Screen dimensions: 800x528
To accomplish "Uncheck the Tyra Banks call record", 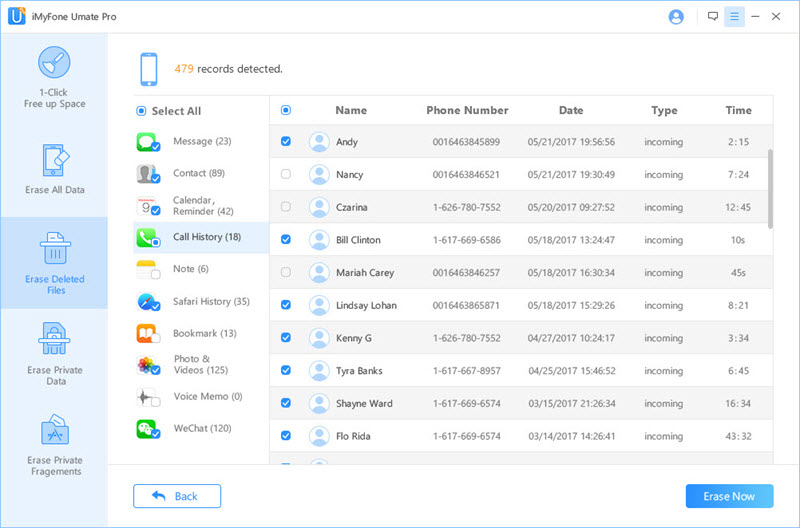I will click(286, 370).
